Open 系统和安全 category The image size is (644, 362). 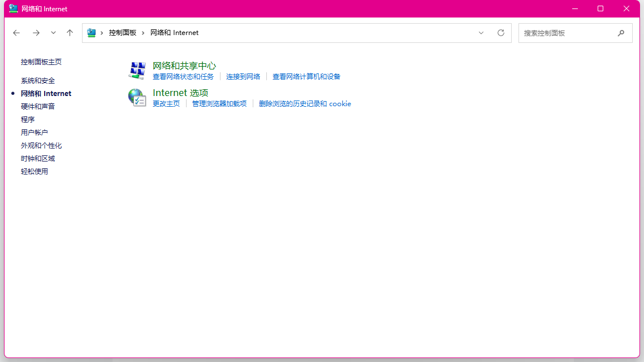(x=38, y=81)
